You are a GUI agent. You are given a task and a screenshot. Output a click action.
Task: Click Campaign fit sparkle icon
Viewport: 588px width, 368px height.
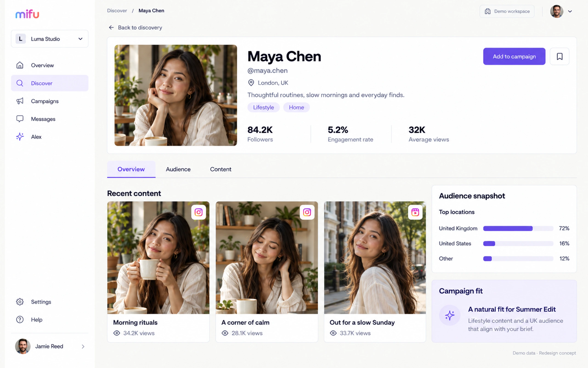(x=449, y=315)
